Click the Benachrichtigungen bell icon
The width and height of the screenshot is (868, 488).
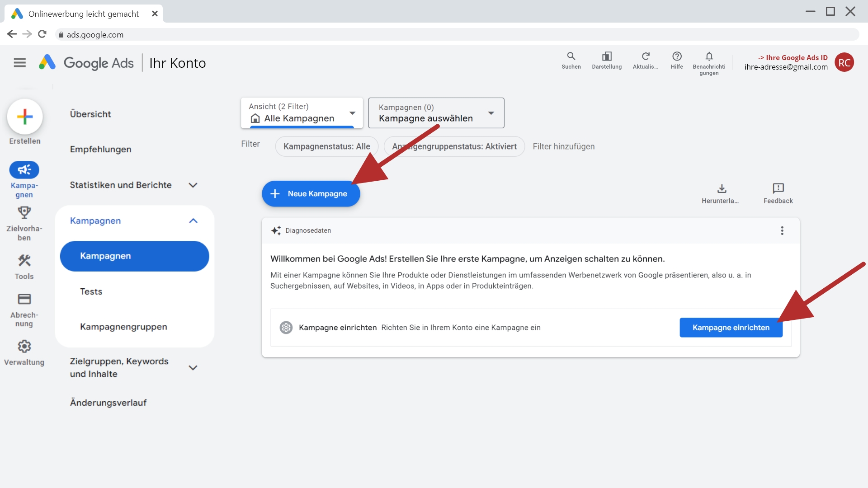pyautogui.click(x=709, y=56)
